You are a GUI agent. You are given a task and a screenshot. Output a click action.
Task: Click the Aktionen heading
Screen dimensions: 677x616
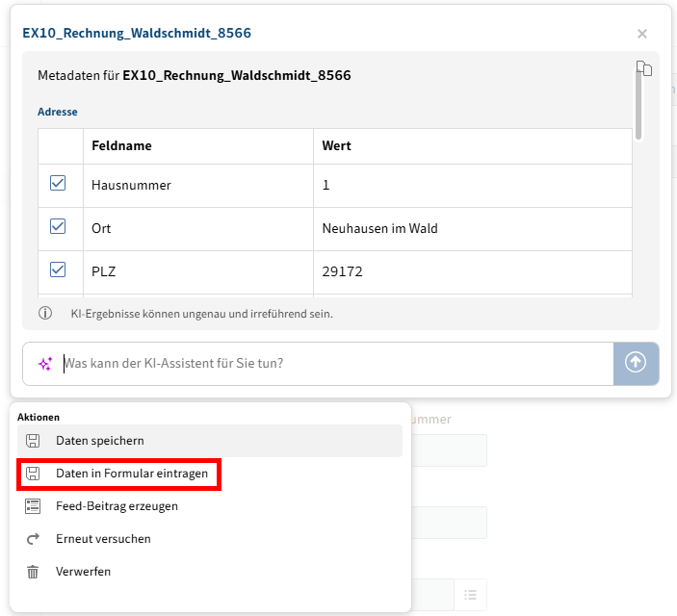click(39, 417)
